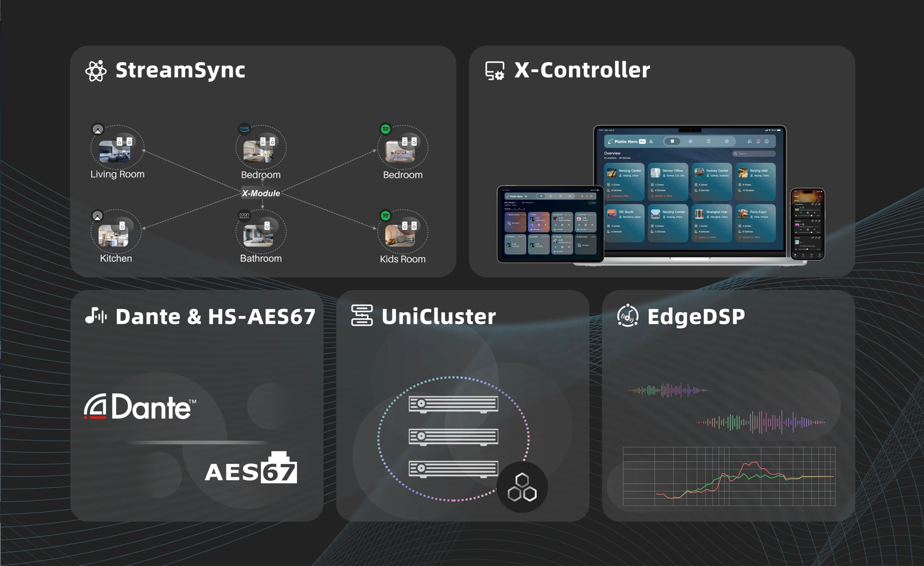Open the home tab in laptop Platin Hero
The height and width of the screenshot is (566, 924).
point(672,141)
